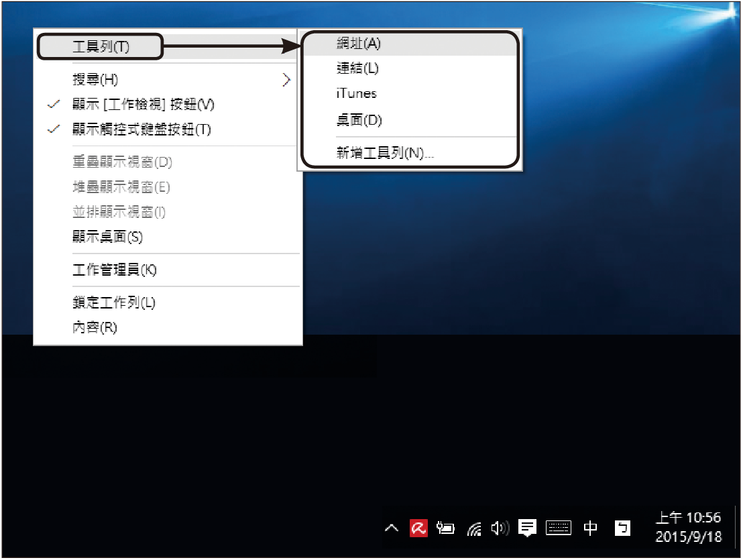
Task: Choose 並排顯示視窗(I) entry
Action: pos(167,212)
